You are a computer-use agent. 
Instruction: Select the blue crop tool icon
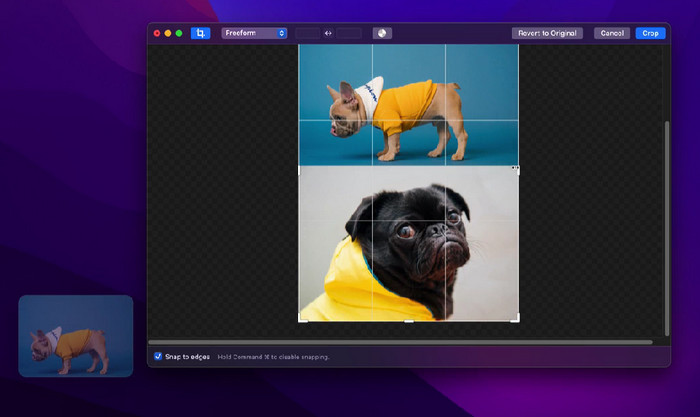pos(200,33)
